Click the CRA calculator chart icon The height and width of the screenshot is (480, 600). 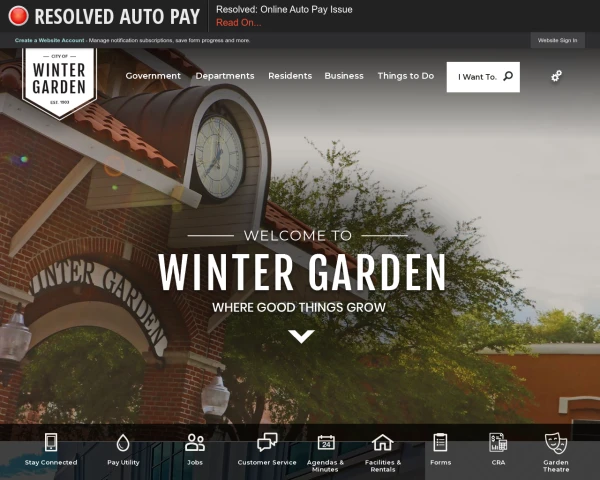(x=498, y=442)
